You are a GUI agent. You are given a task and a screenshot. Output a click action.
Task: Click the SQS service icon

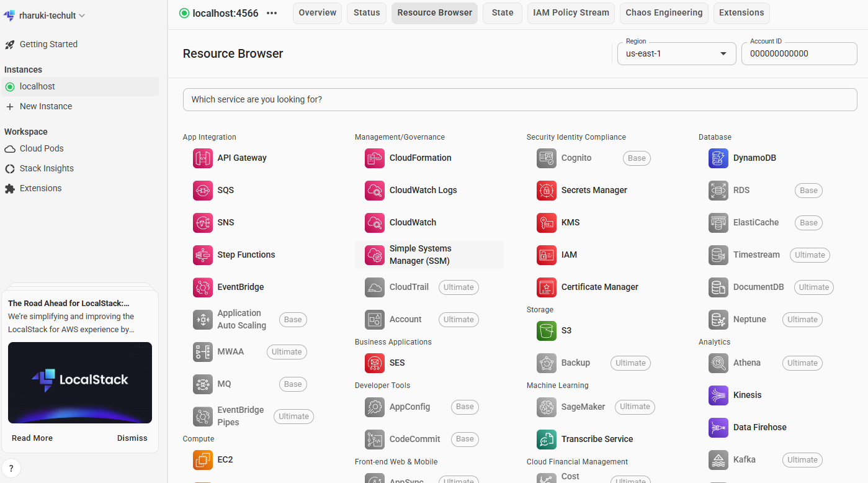coord(203,191)
